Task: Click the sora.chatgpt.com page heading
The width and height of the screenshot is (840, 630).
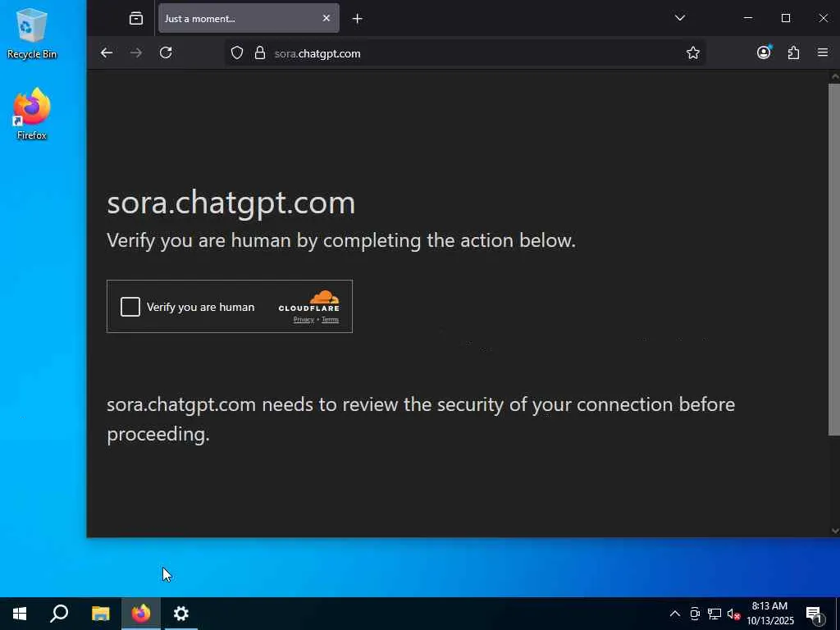Action: click(x=231, y=203)
